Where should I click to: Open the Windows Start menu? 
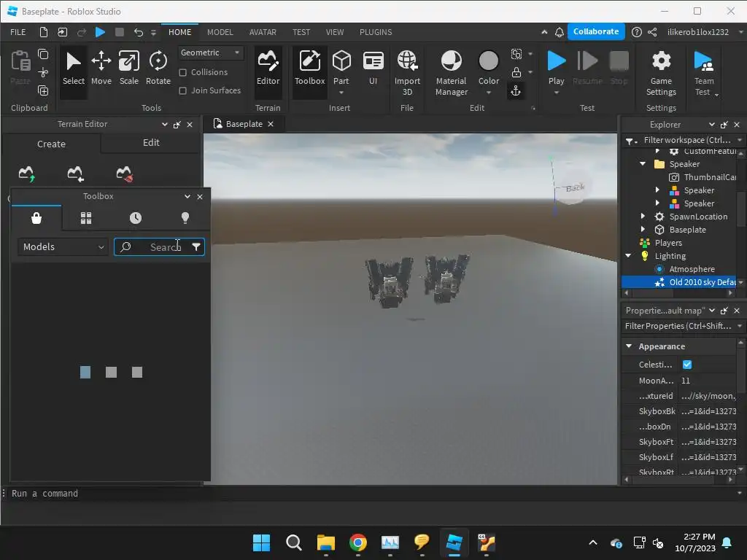[x=262, y=542]
